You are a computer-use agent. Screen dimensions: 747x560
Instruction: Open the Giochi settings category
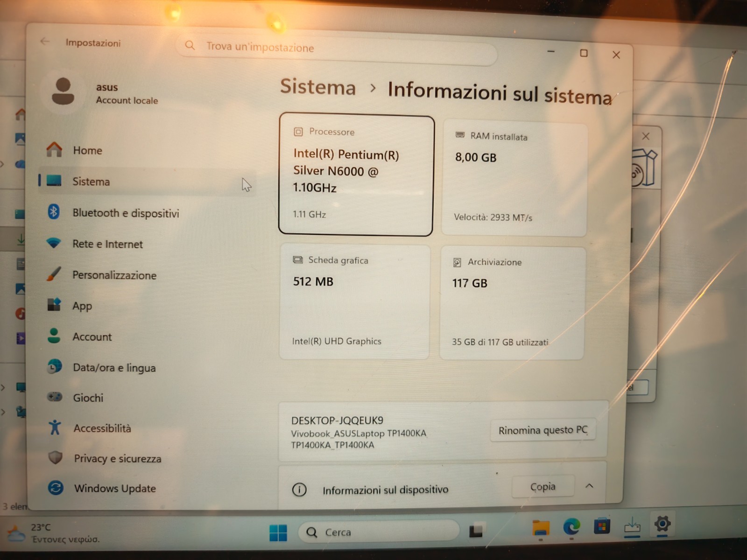[147, 398]
